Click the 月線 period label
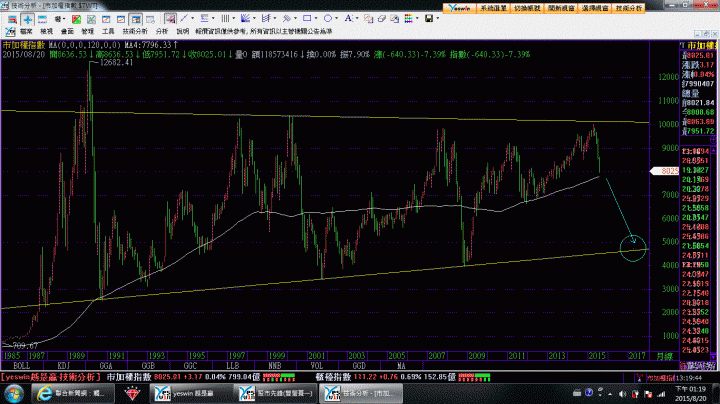The image size is (720, 404). pos(664,356)
